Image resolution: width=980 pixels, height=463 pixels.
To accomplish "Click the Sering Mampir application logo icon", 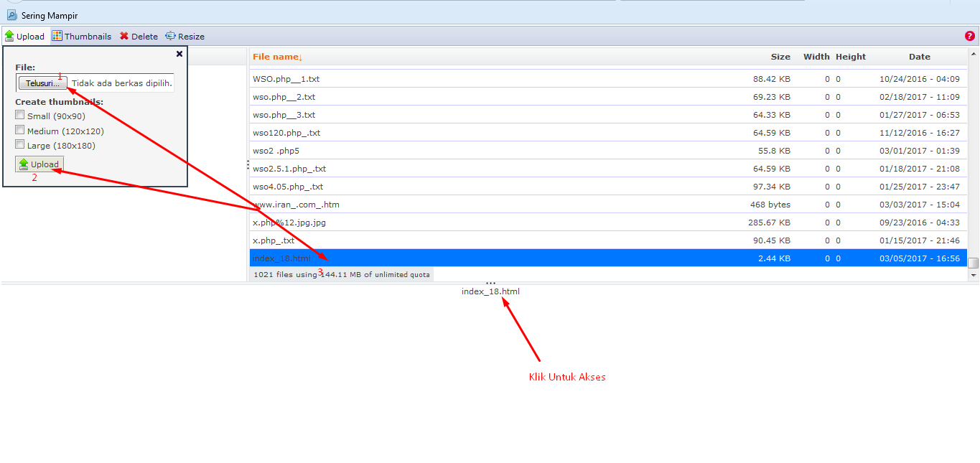I will (11, 14).
